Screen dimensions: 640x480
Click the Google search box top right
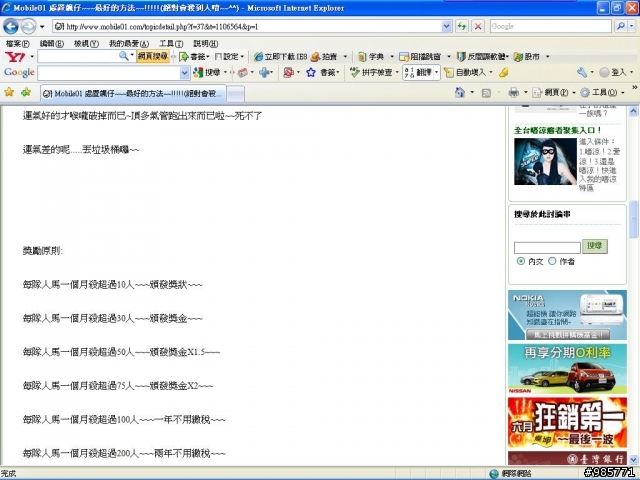551,27
